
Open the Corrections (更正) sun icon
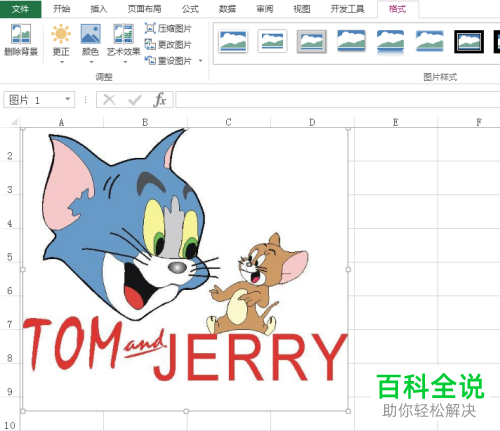tap(61, 34)
